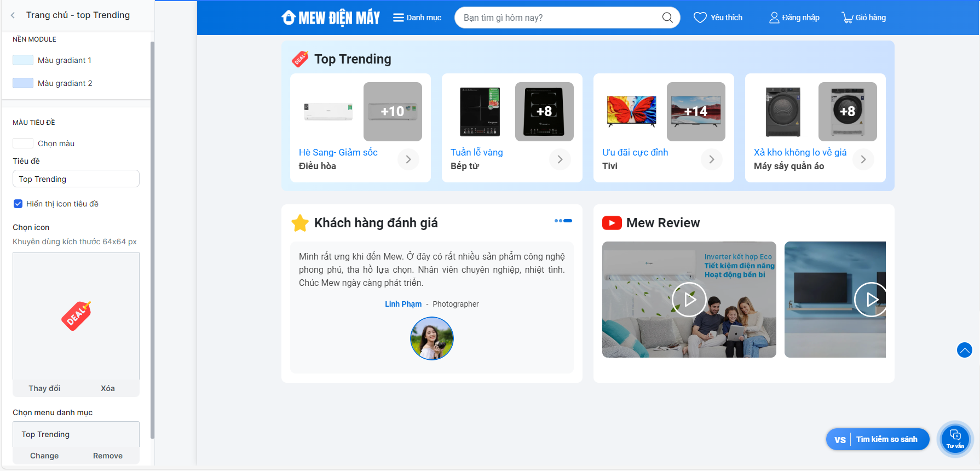Viewport: 980px width, 471px height.
Task: Click Xóa to delete the icon
Action: [107, 388]
